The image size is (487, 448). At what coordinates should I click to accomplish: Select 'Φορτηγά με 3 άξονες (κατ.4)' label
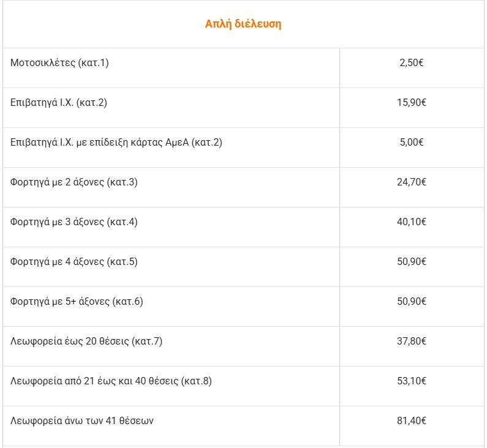[74, 222]
